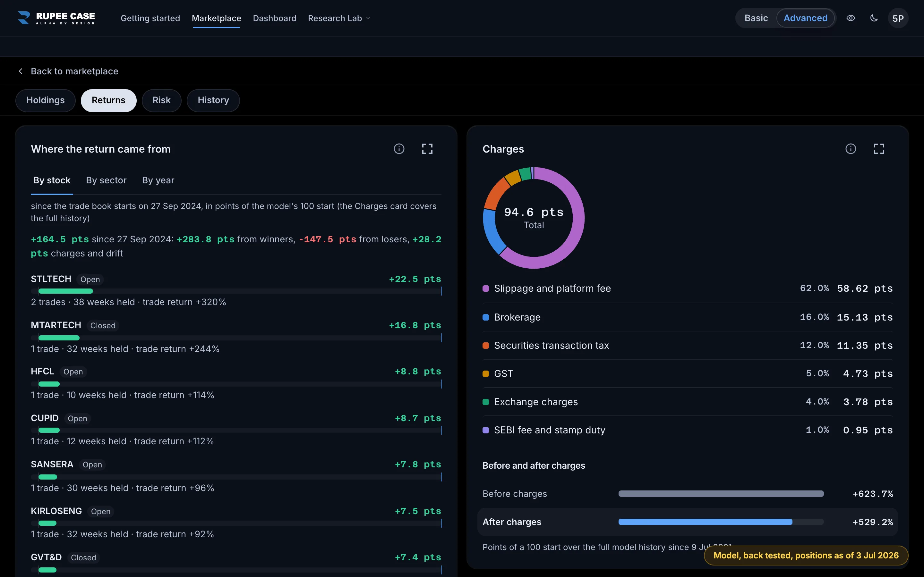
Task: Select Advanced mode
Action: tap(805, 18)
